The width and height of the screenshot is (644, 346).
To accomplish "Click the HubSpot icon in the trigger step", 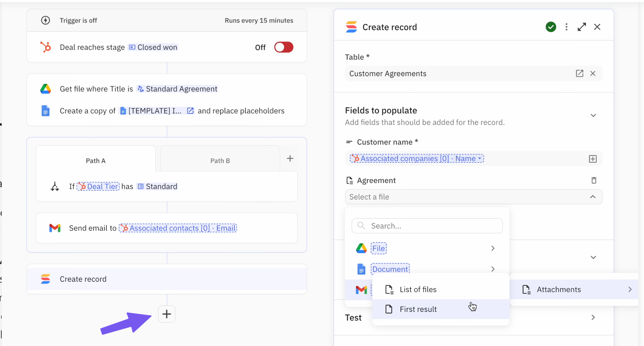I will click(x=45, y=47).
